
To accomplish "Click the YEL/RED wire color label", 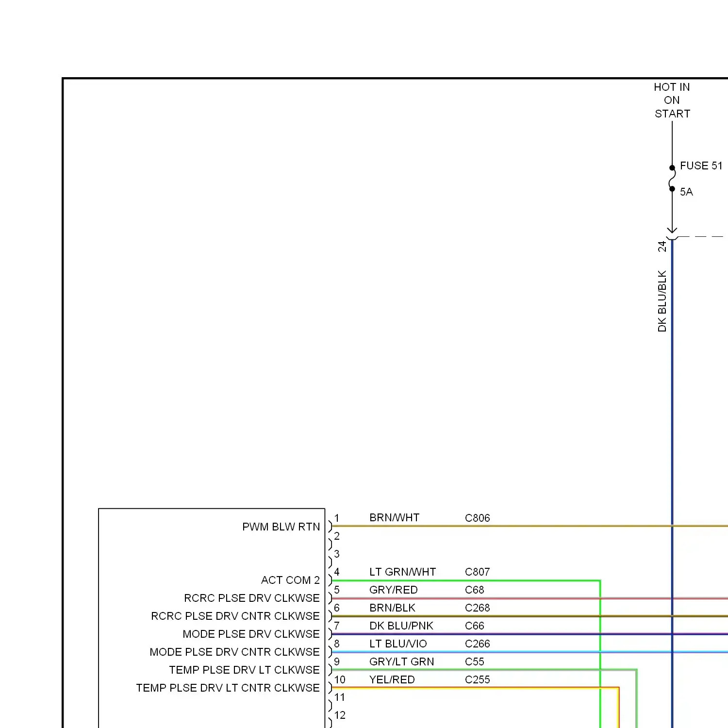I will coord(392,680).
